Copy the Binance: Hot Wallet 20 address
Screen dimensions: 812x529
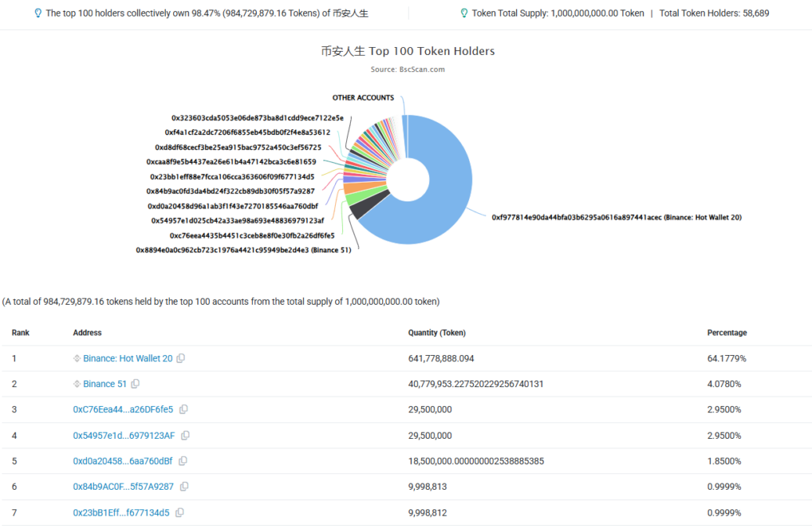point(181,358)
